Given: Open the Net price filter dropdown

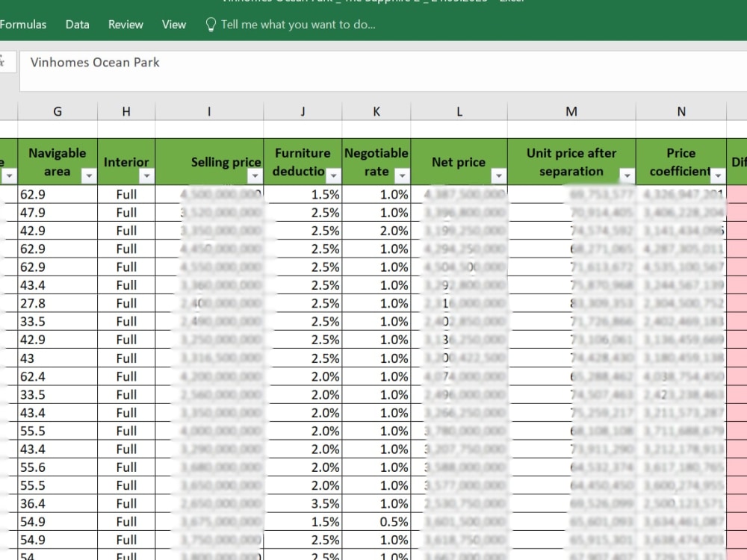Looking at the screenshot, I should click(499, 175).
